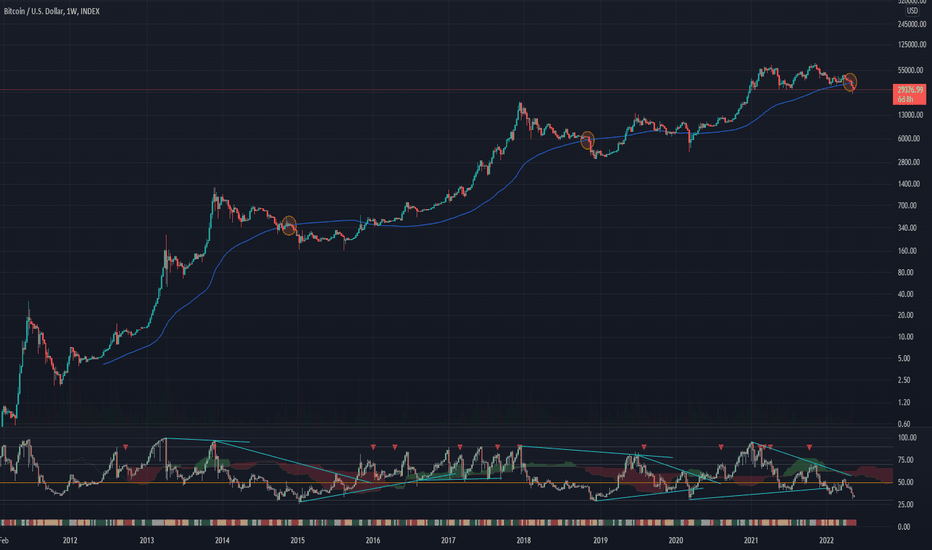Select the orange circle marker near 2022
The width and height of the screenshot is (932, 550).
pos(850,81)
